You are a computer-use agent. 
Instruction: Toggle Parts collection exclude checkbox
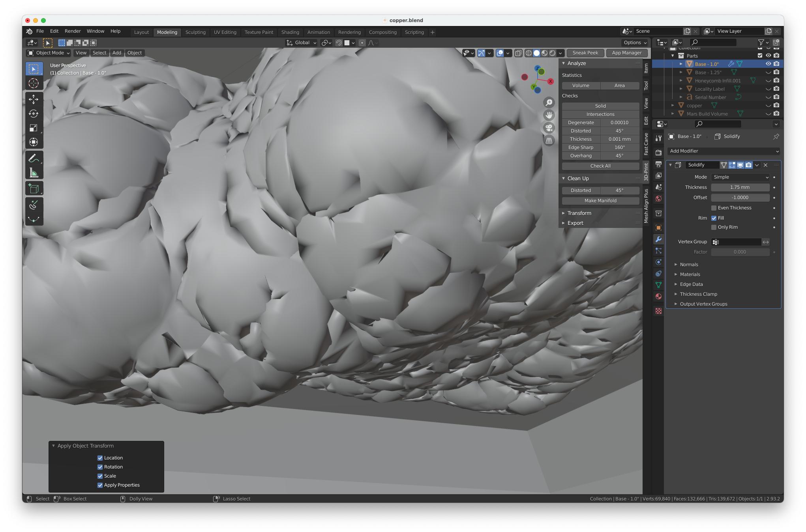pos(760,56)
